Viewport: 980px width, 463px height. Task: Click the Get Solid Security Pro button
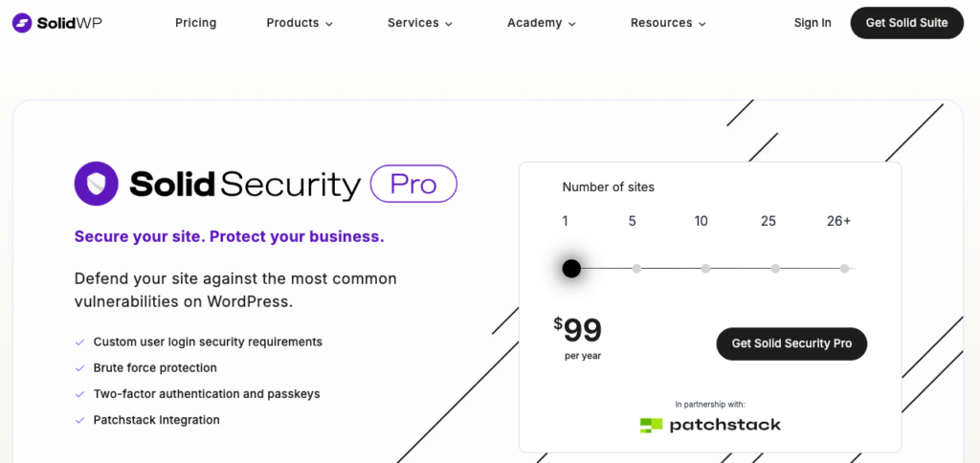pos(791,343)
